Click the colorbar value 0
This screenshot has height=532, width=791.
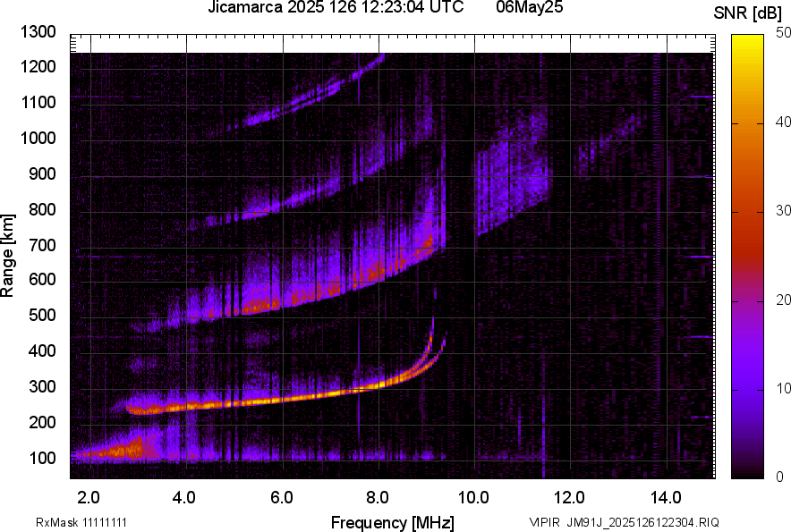780,477
